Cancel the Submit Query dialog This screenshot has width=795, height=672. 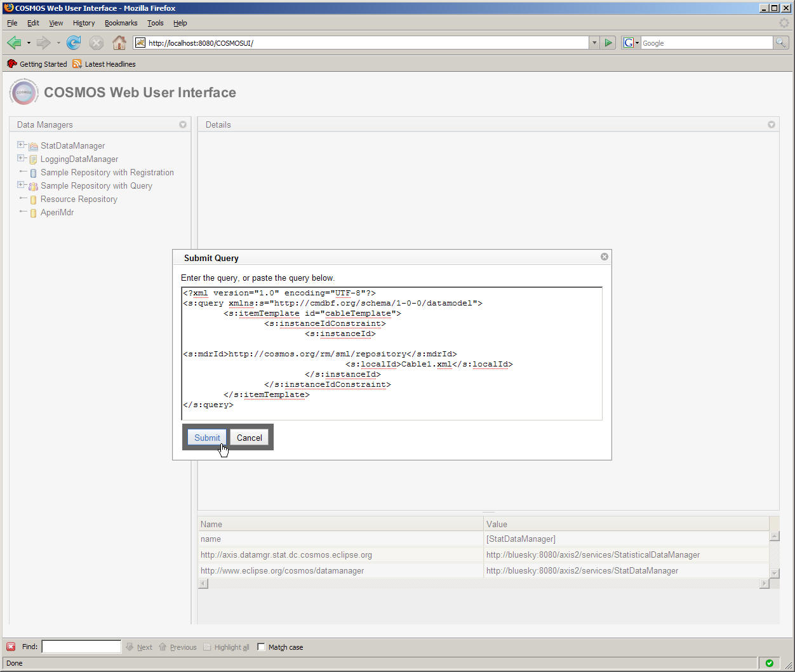click(x=250, y=438)
